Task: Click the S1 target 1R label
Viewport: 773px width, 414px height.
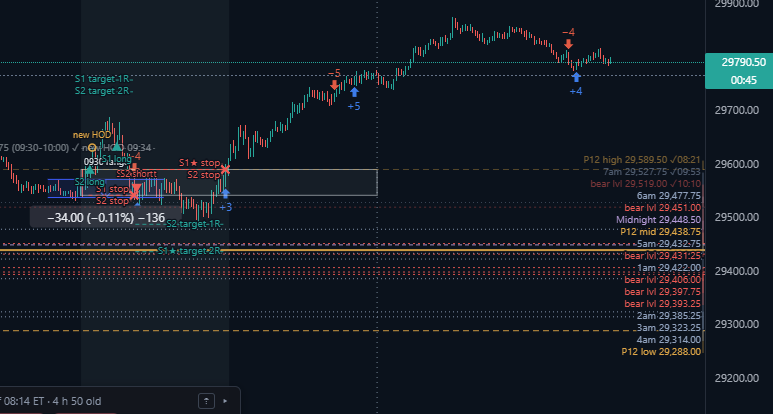Action: tap(104, 79)
